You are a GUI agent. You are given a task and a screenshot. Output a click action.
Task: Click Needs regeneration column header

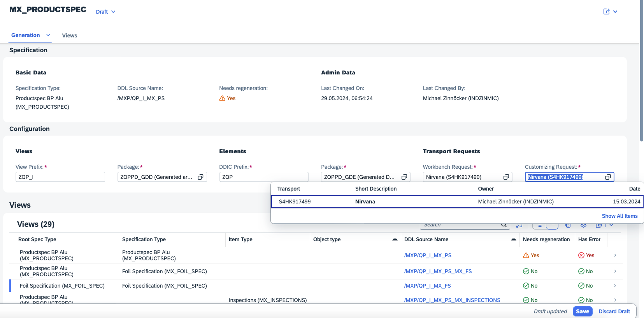click(546, 239)
